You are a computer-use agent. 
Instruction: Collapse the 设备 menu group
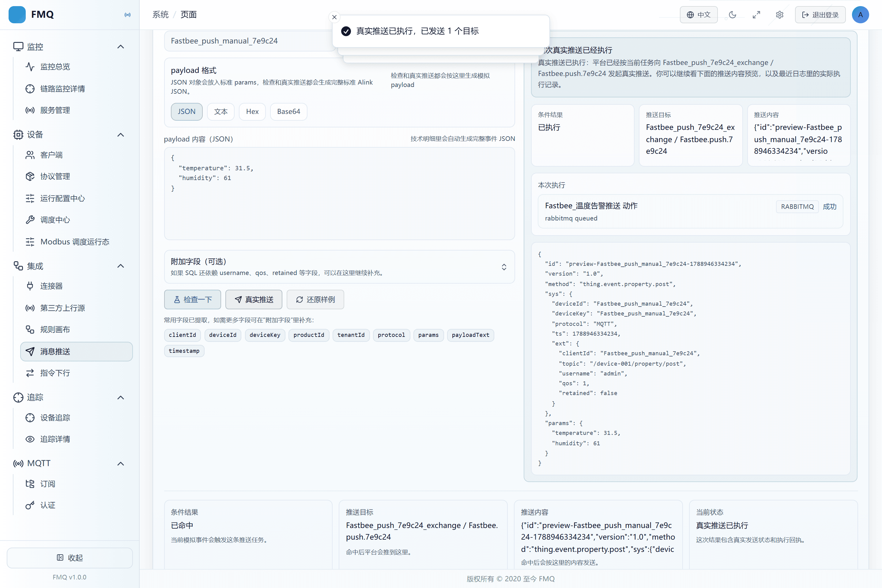tap(120, 135)
